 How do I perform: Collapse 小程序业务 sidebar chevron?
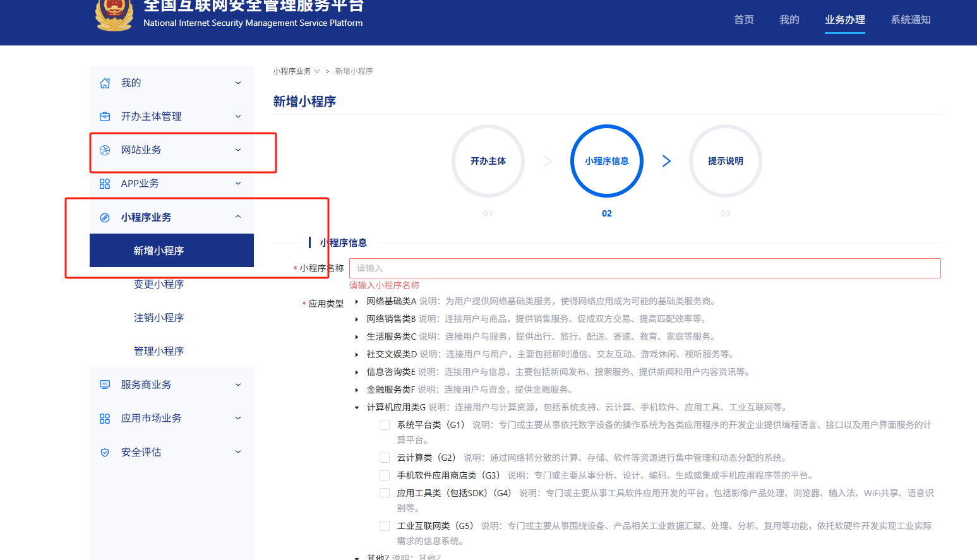click(238, 217)
